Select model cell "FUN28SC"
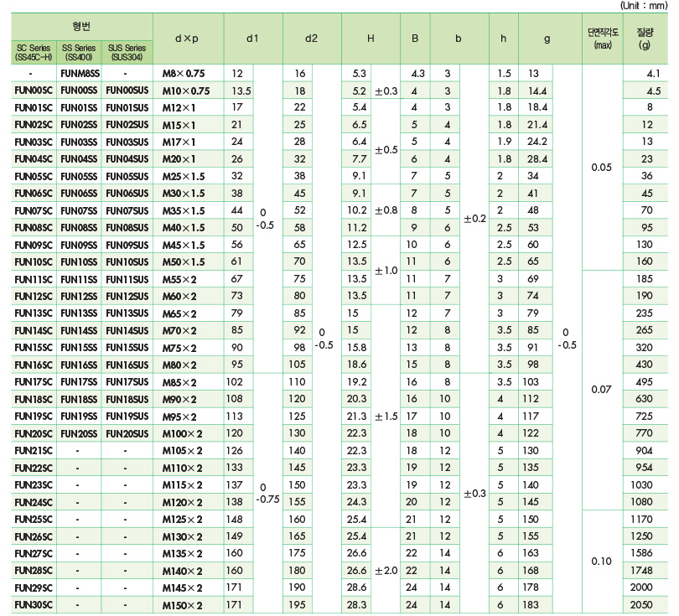Viewport: 679px width, 616px height. [34, 571]
